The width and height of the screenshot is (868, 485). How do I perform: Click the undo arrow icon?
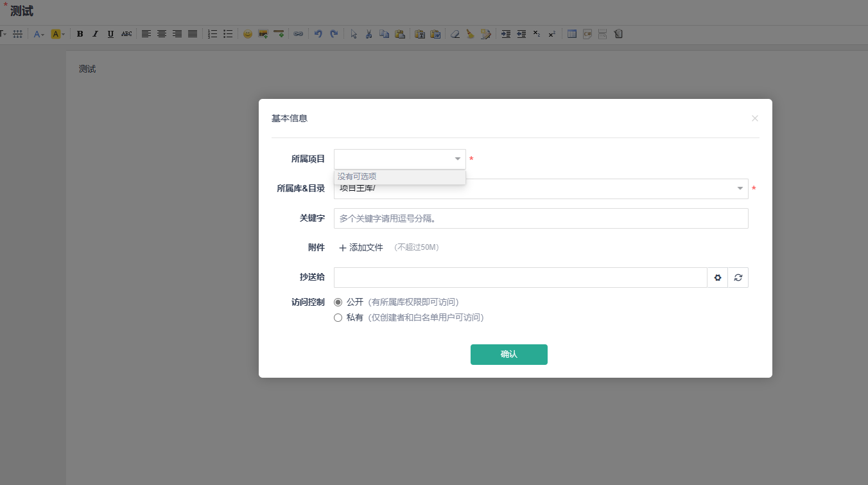tap(318, 34)
